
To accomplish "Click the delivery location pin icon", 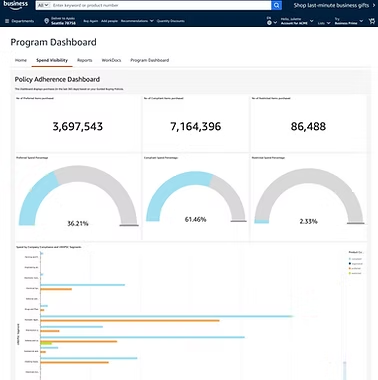I will (46, 21).
